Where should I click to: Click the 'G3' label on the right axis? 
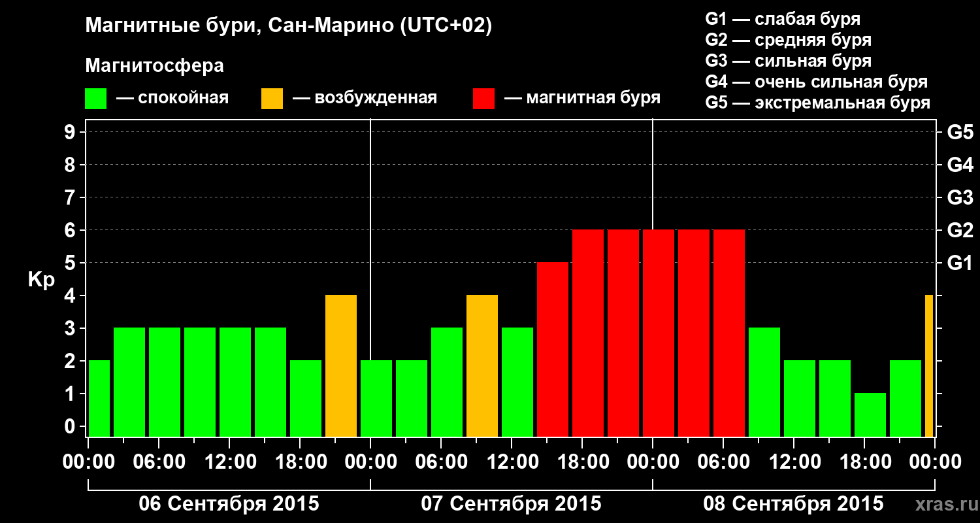(x=960, y=198)
